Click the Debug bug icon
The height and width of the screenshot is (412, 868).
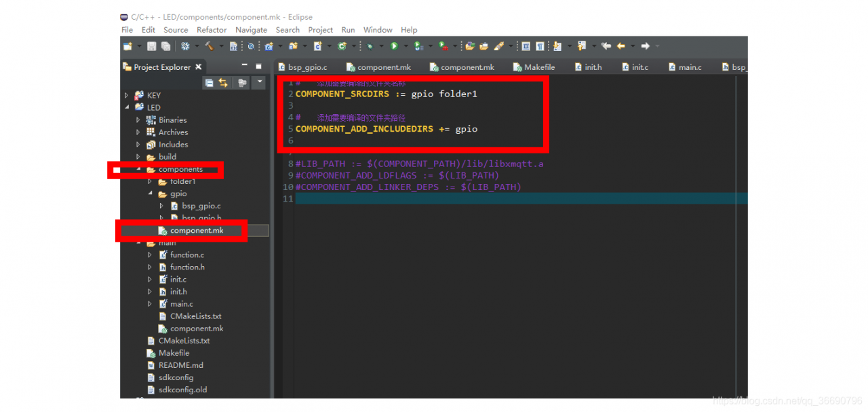370,46
